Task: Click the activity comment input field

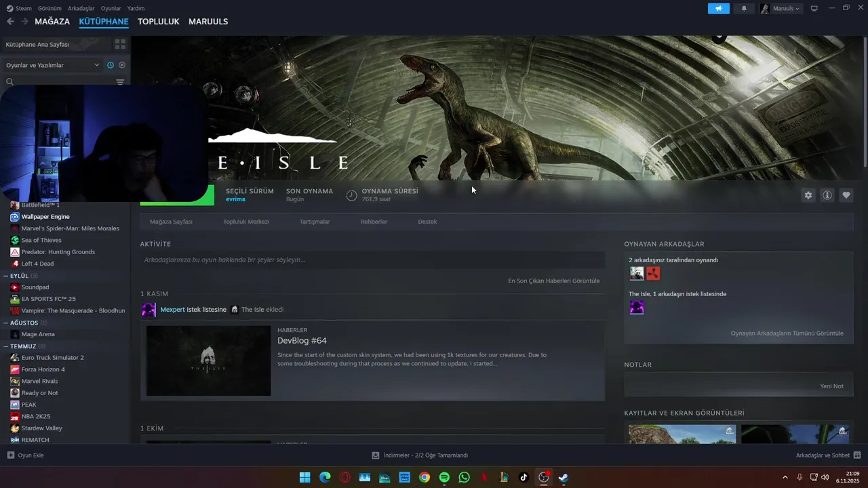Action: (x=372, y=260)
